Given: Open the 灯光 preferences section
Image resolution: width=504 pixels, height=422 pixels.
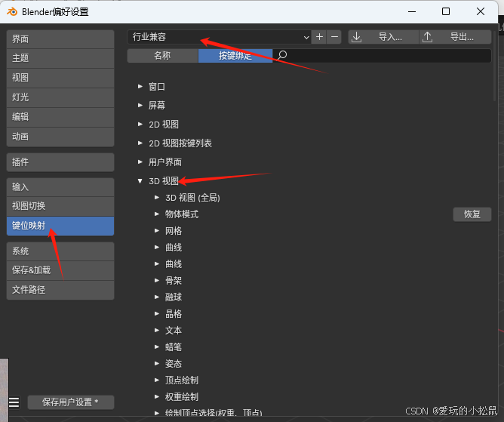Looking at the screenshot, I should 60,97.
